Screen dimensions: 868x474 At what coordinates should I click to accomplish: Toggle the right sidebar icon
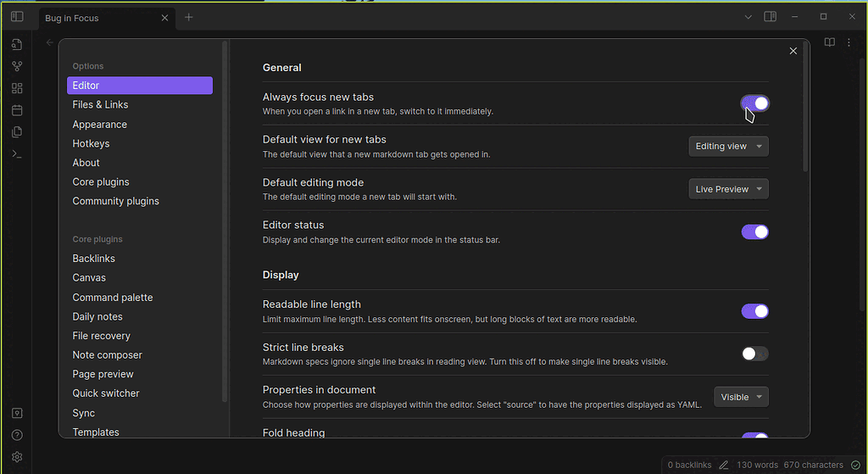tap(770, 17)
